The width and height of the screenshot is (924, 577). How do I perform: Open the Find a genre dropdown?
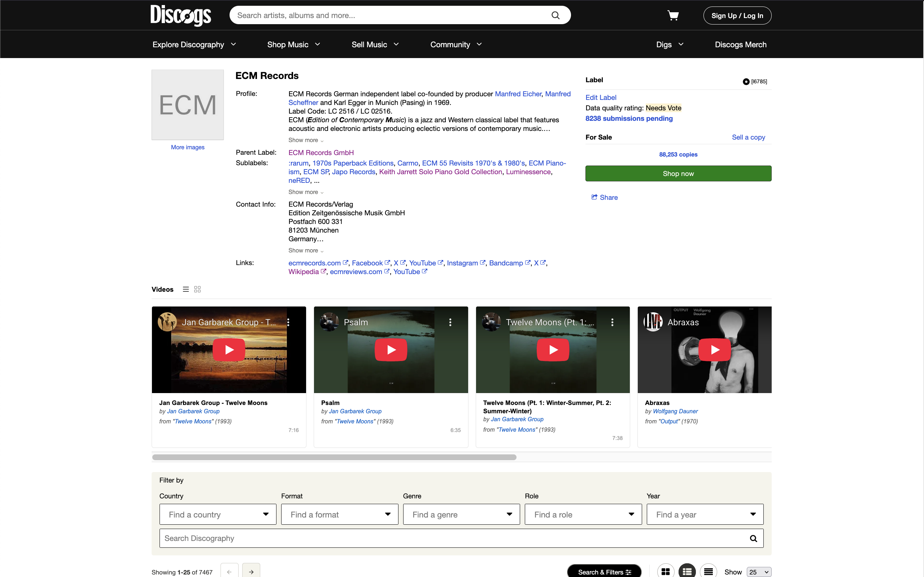pos(461,514)
